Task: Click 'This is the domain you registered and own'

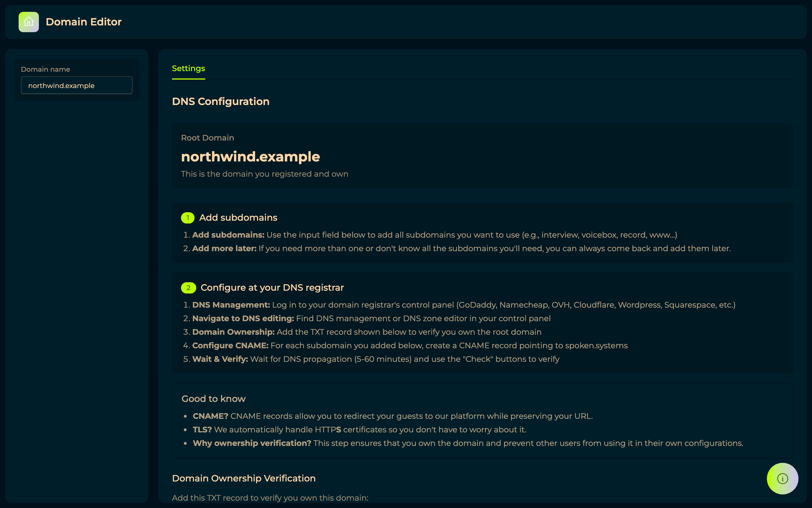Action: tap(264, 174)
